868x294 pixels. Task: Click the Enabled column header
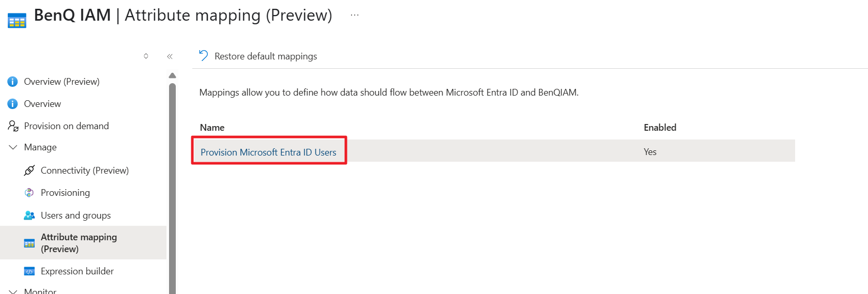(x=660, y=128)
